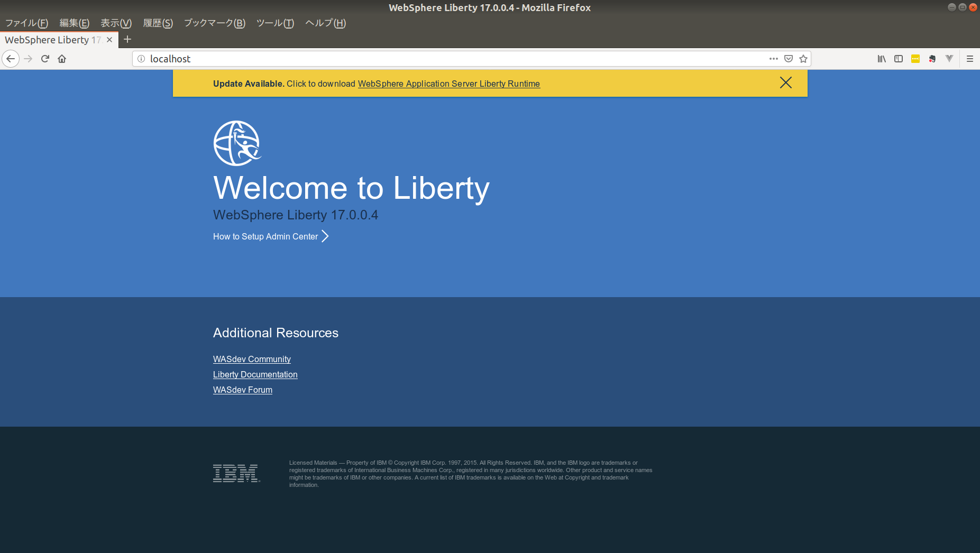Image resolution: width=980 pixels, height=553 pixels.
Task: Open the Evernote Web Clipper extension icon
Action: [932, 59]
